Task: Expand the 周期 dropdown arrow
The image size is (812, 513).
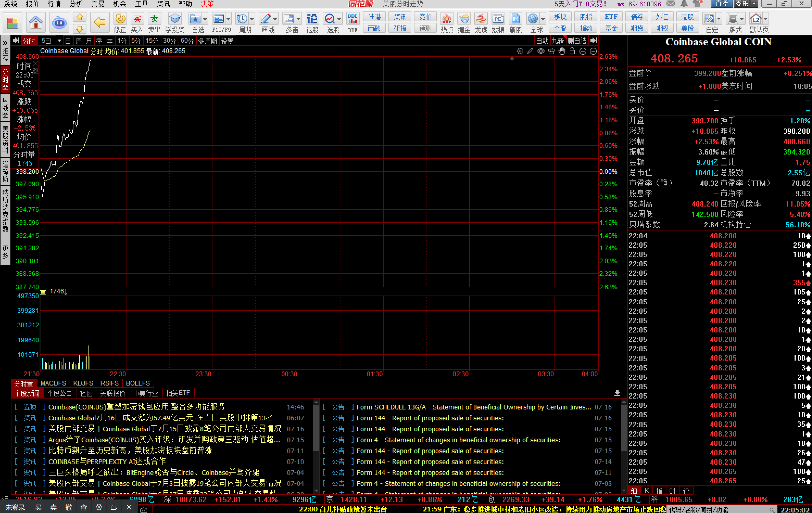Action: point(251,19)
